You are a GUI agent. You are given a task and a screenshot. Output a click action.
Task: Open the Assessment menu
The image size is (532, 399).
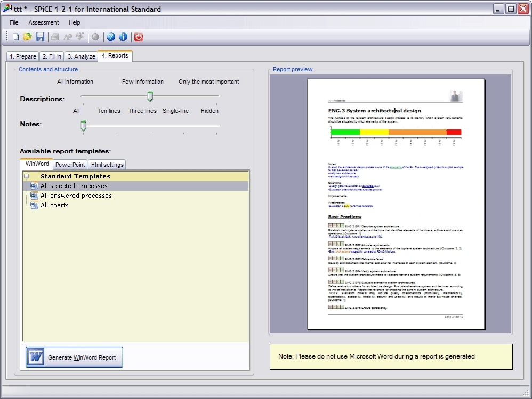(44, 22)
